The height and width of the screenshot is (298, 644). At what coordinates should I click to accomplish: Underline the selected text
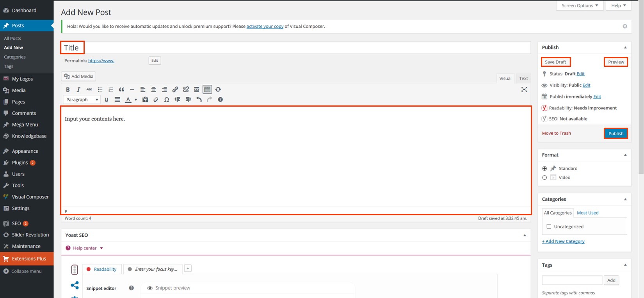(107, 100)
